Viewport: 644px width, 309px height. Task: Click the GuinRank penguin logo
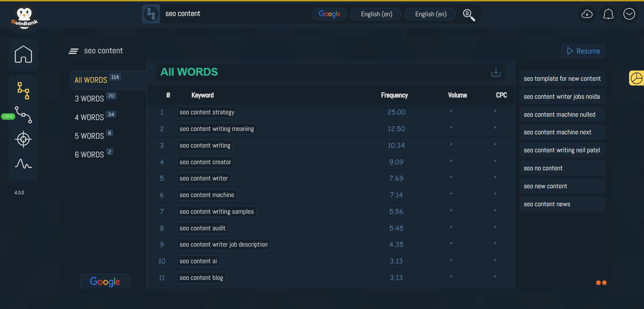coord(24,18)
